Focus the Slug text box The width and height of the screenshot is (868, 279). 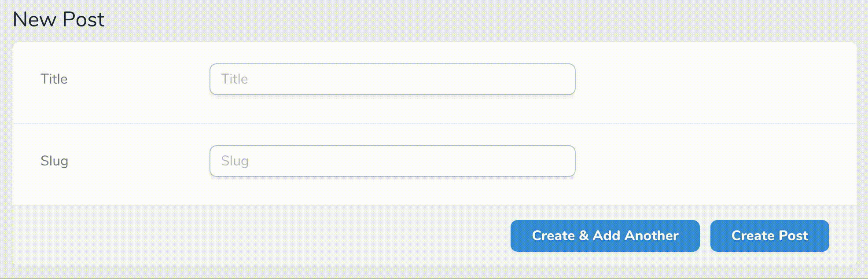(x=392, y=161)
